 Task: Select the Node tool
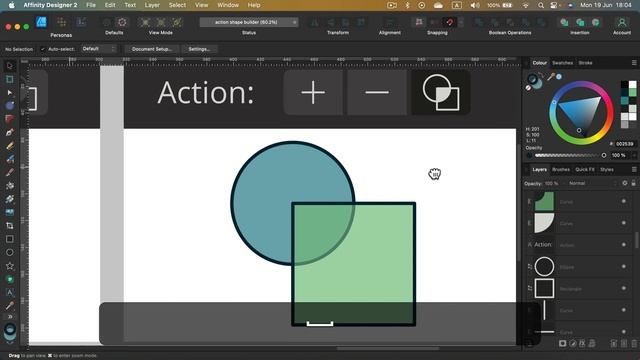tap(9, 93)
